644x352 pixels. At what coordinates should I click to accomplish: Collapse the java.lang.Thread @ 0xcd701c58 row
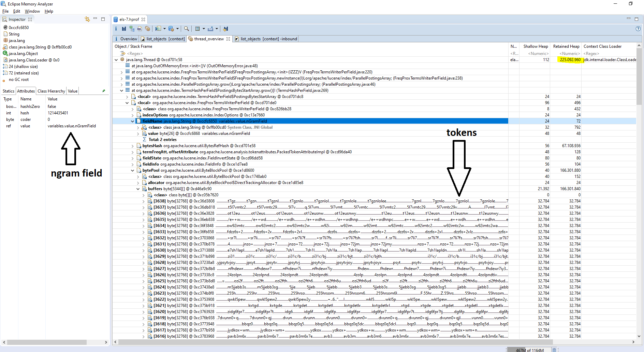116,60
